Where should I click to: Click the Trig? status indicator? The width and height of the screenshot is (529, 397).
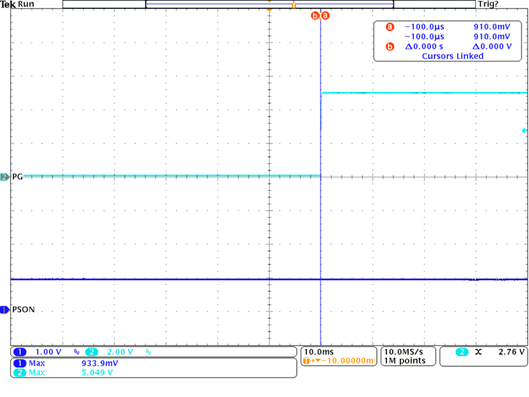(x=488, y=4)
